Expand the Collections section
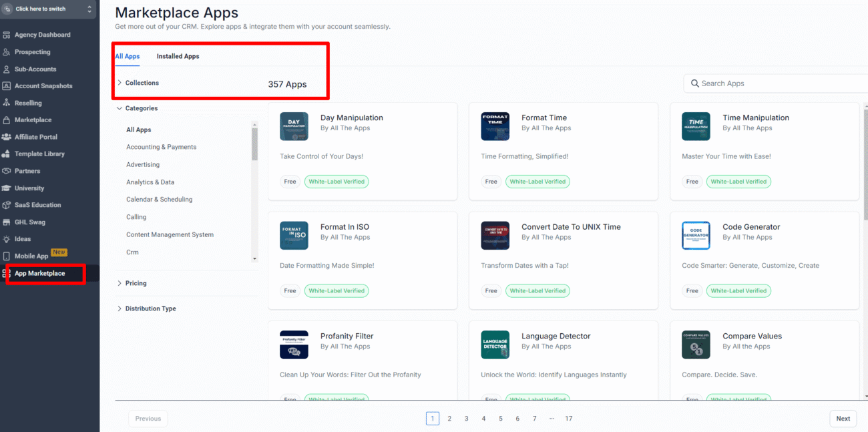Viewport: 868px width, 432px height. point(142,82)
